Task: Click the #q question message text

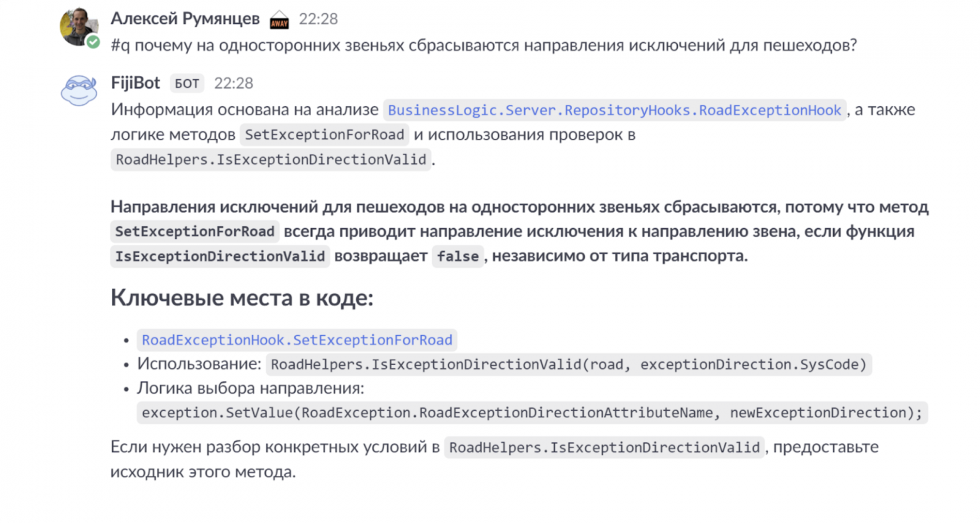Action: click(482, 45)
